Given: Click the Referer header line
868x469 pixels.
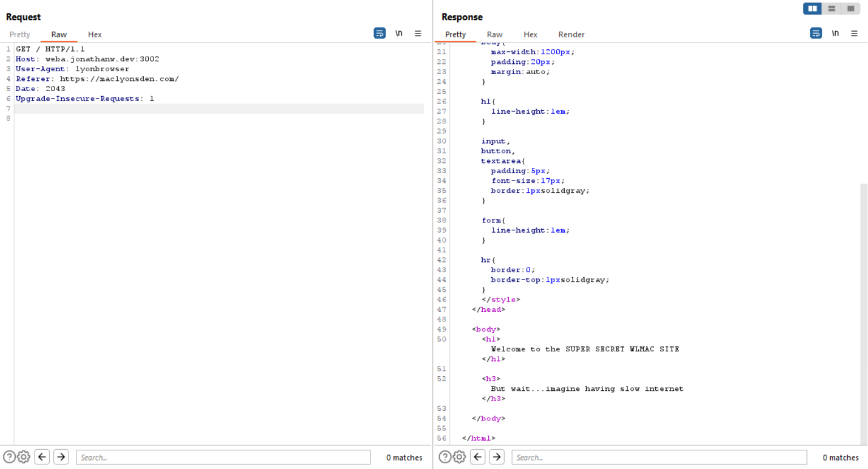Looking at the screenshot, I should click(x=97, y=79).
